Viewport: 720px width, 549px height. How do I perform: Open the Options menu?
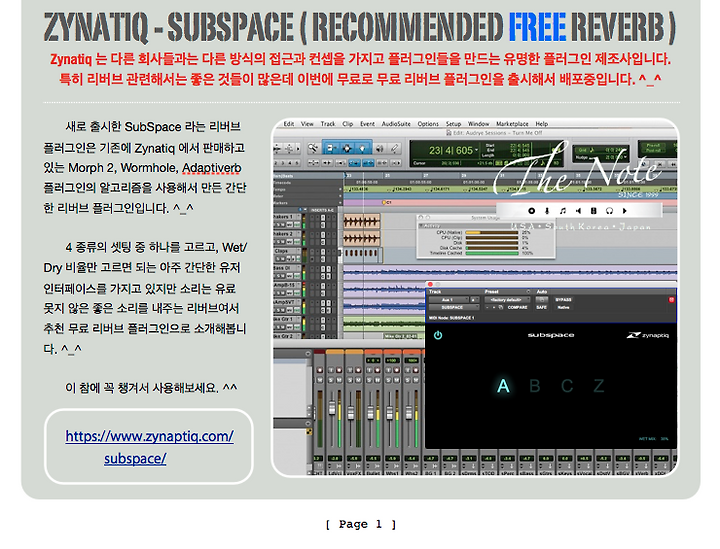[x=428, y=123]
